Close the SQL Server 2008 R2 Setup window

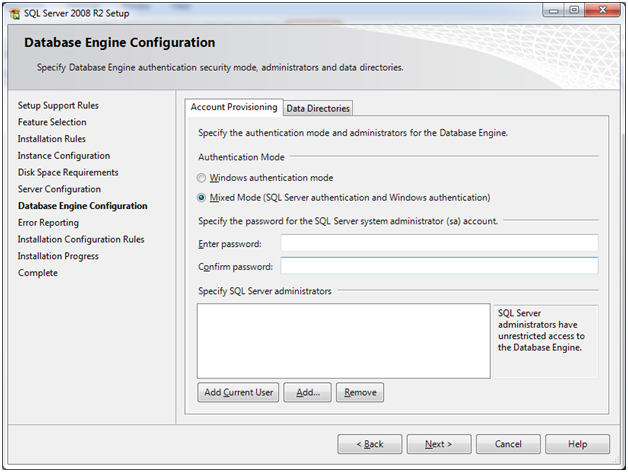[x=601, y=10]
